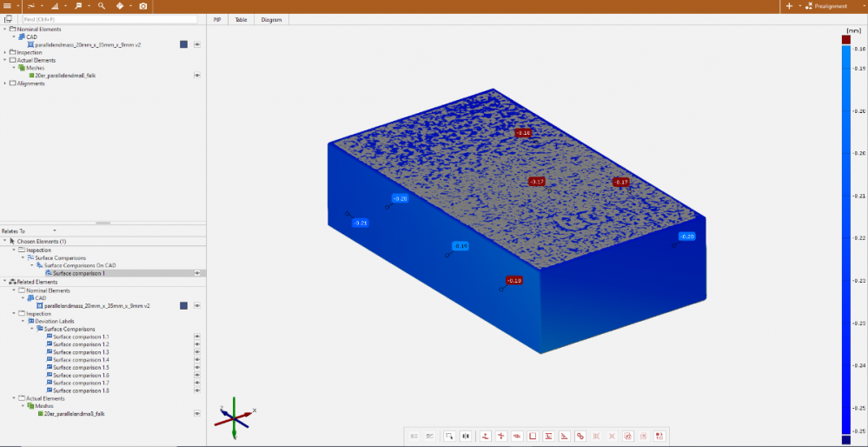Click the camera snapshot icon
Screen dimensions: 868x447
click(x=143, y=6)
